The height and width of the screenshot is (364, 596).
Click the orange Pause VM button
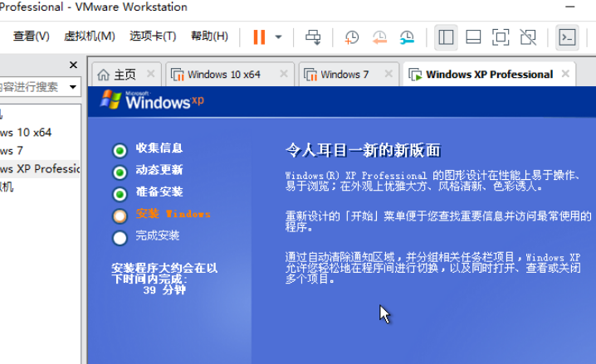coord(259,36)
